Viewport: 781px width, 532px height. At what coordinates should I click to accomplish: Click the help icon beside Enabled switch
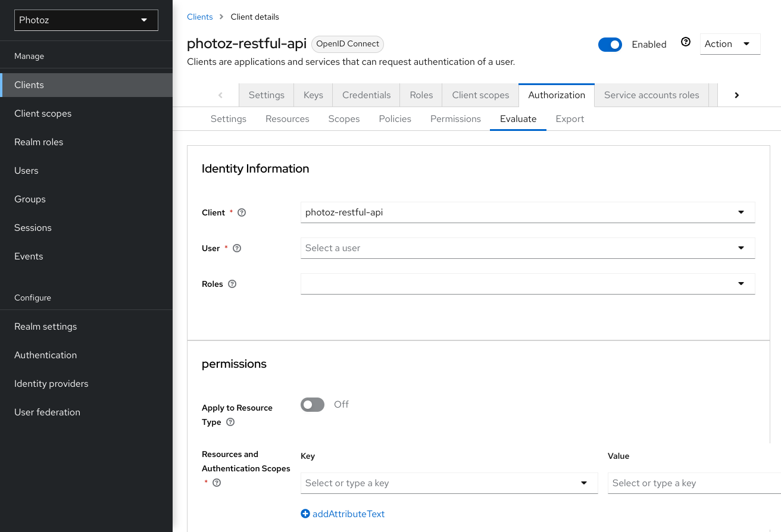(686, 42)
